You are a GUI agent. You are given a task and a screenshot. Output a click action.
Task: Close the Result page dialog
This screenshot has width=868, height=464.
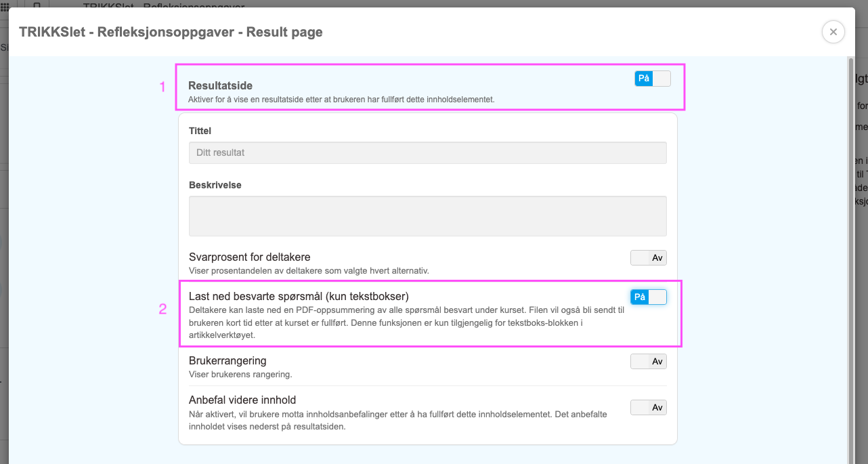(x=833, y=32)
